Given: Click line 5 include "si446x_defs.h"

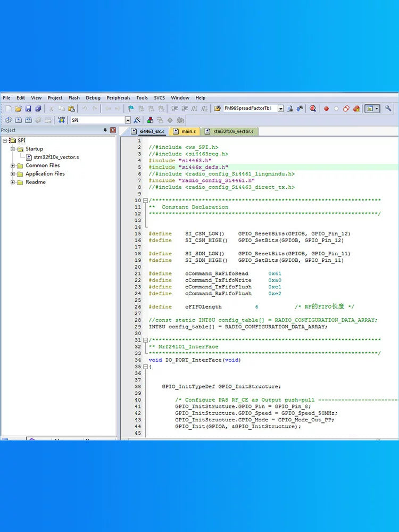Looking at the screenshot, I should click(x=188, y=167).
